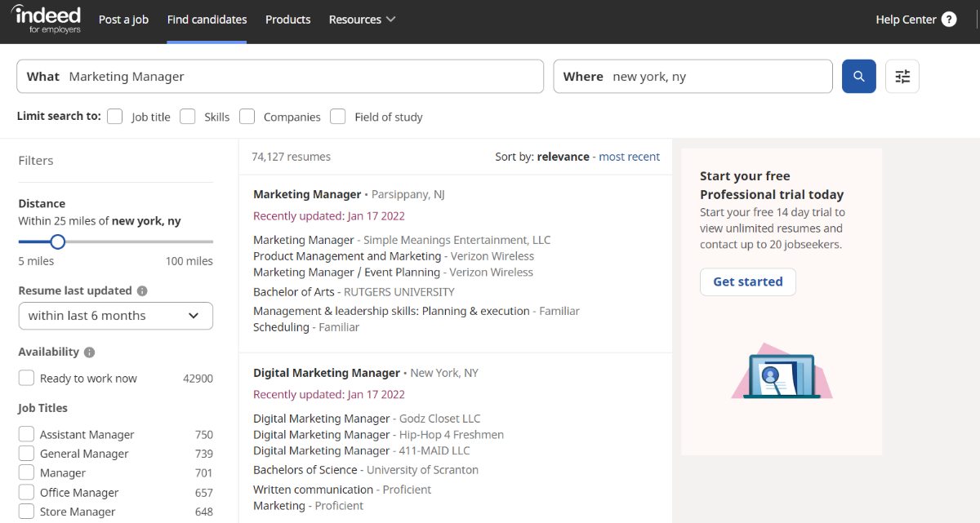Image resolution: width=980 pixels, height=523 pixels.
Task: Click the 411-MAID LLC entry
Action: (x=434, y=450)
